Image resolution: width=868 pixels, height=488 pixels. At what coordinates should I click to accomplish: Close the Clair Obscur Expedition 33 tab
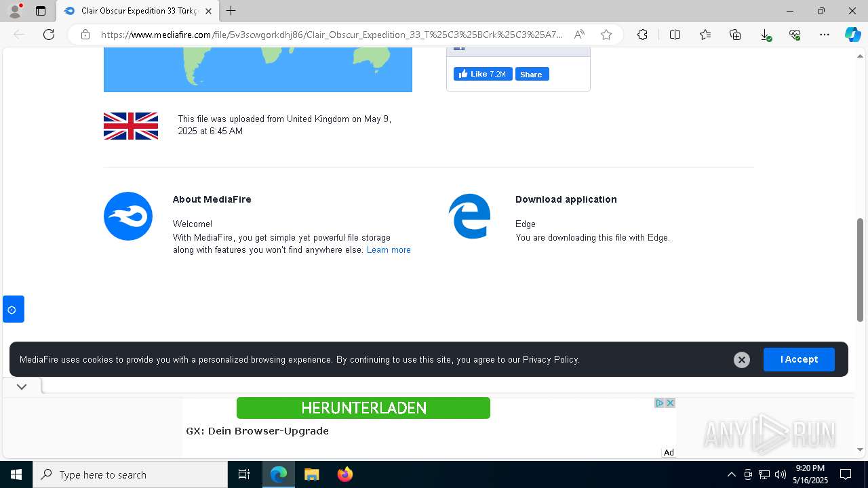(x=208, y=11)
